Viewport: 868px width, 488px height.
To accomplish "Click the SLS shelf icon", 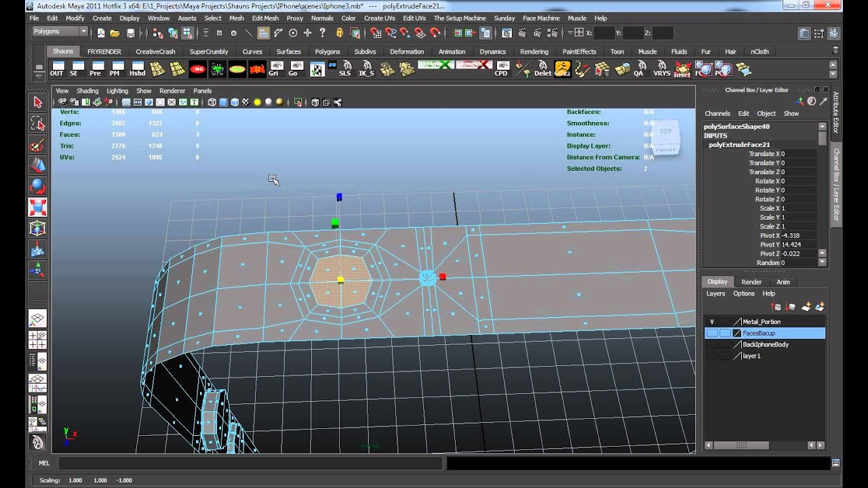I will (345, 69).
